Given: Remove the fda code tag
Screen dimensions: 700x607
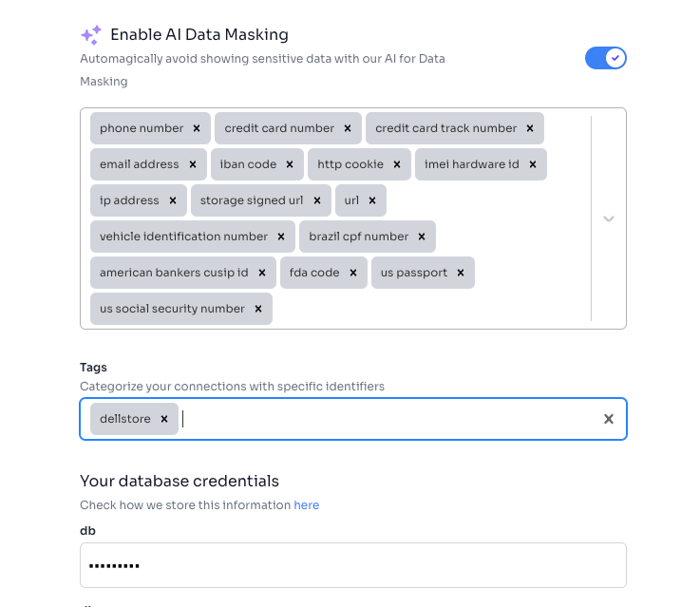Looking at the screenshot, I should pos(353,273).
